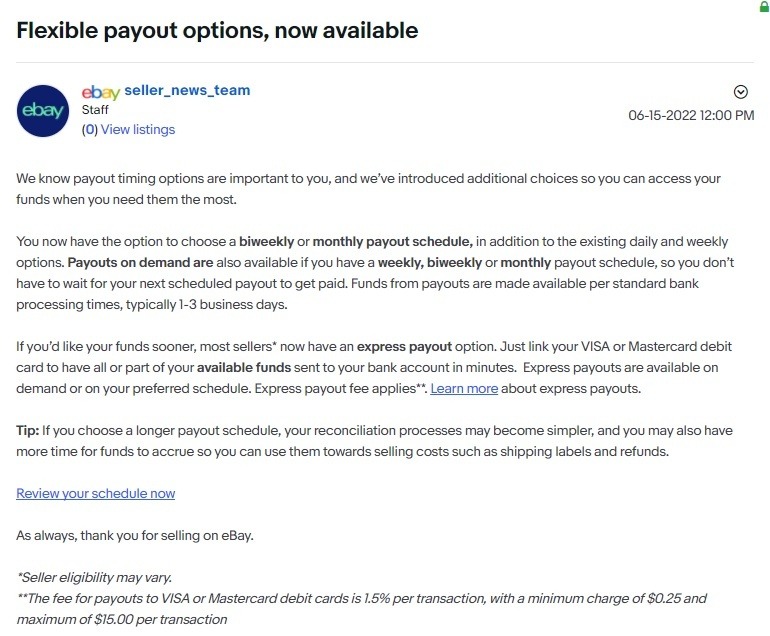Click the green lock icon
This screenshot has height=636, width=770.
pos(764,6)
